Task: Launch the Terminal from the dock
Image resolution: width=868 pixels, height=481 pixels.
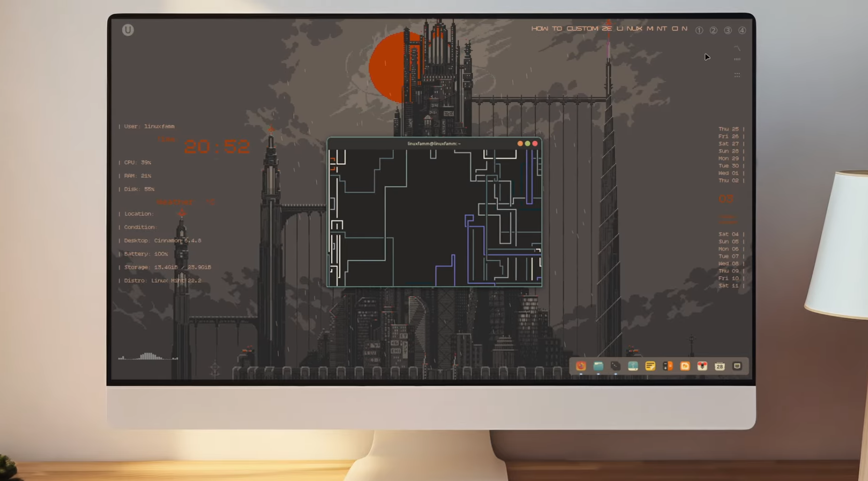Action: pyautogui.click(x=616, y=366)
